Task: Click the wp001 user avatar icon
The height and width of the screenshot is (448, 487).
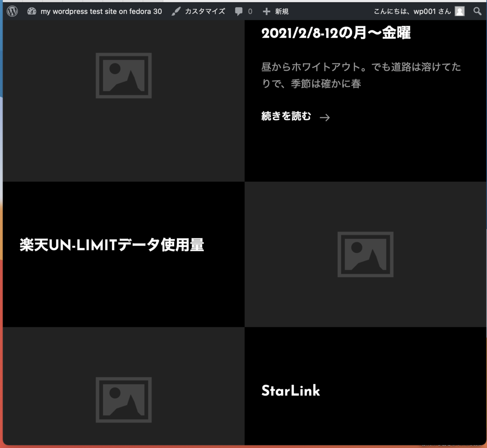Action: [459, 11]
